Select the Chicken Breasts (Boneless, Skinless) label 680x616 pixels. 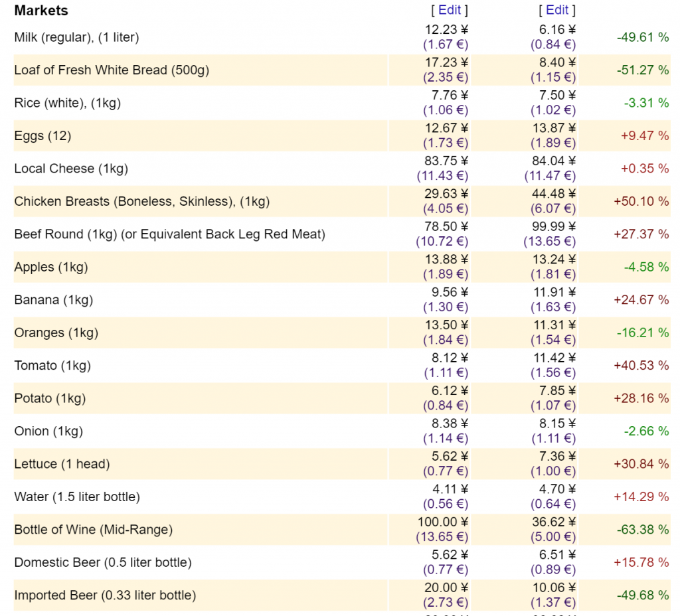click(x=141, y=201)
